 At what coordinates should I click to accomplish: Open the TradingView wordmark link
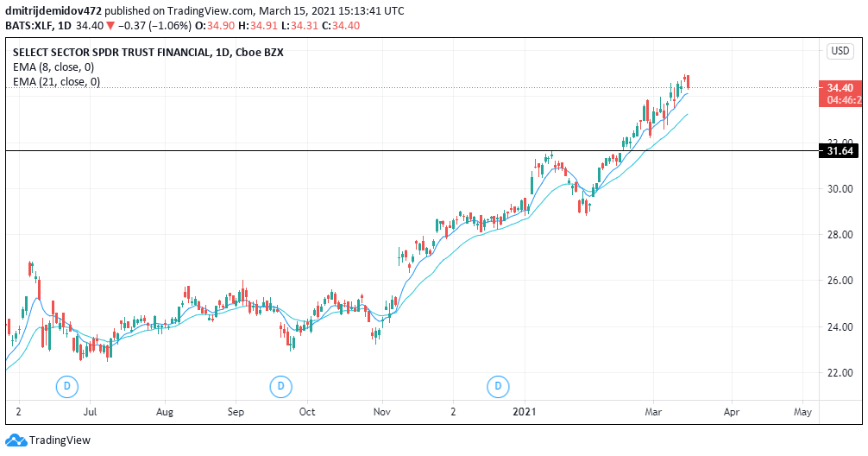coord(60,440)
